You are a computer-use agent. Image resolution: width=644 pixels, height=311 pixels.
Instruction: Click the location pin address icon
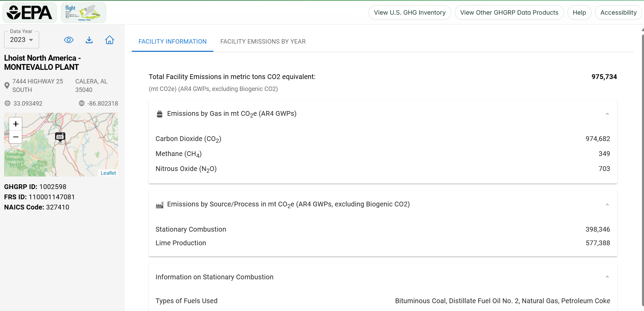click(x=7, y=85)
